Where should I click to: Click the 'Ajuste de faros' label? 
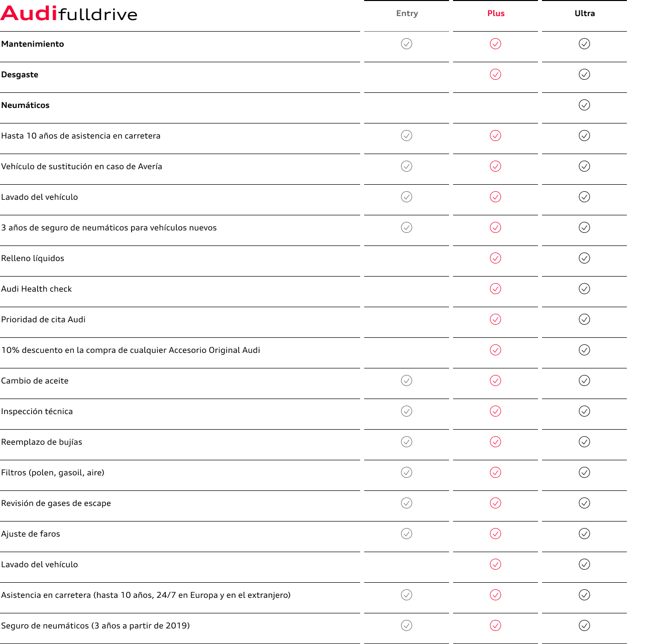pos(31,534)
